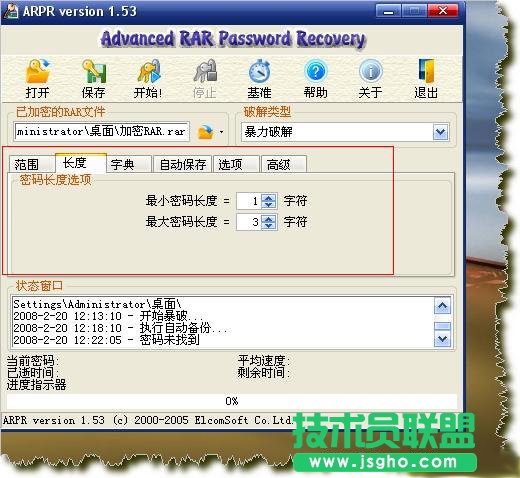The height and width of the screenshot is (478, 520).
Task: Click the 关于 (About) info icon
Action: pos(371,71)
